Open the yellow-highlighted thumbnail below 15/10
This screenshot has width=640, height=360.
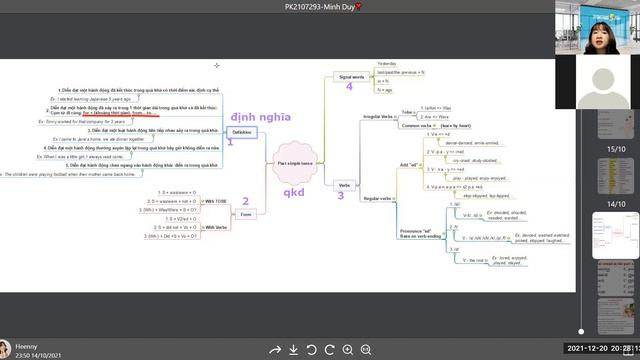click(x=616, y=176)
